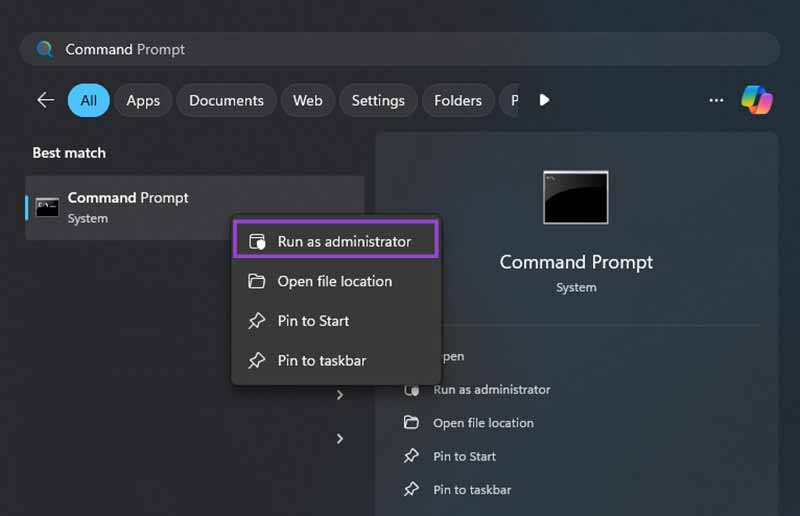Show more filters with the play arrow
The height and width of the screenshot is (516, 800).
tap(544, 100)
